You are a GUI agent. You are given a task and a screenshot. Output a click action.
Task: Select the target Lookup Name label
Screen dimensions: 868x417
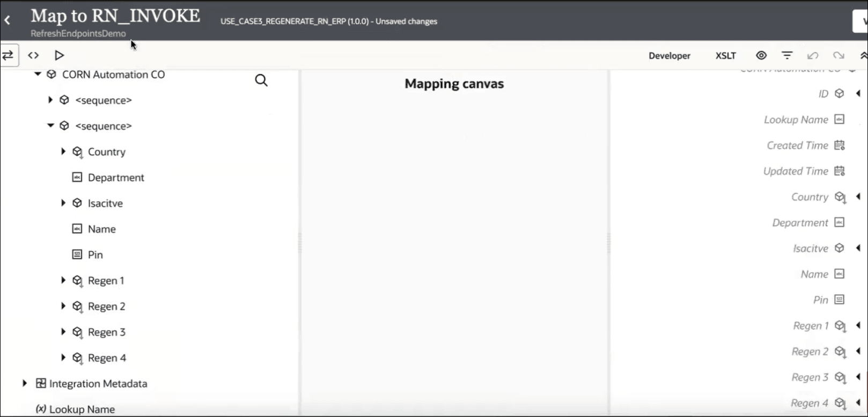796,120
